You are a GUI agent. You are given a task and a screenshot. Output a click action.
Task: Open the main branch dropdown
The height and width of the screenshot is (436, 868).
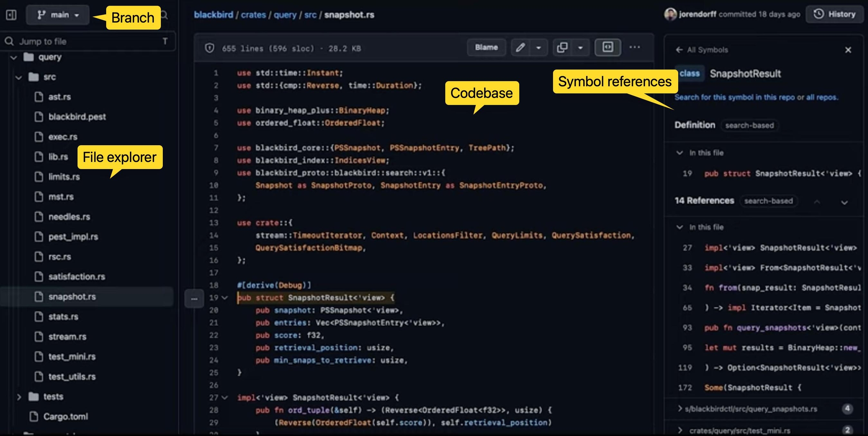[58, 15]
